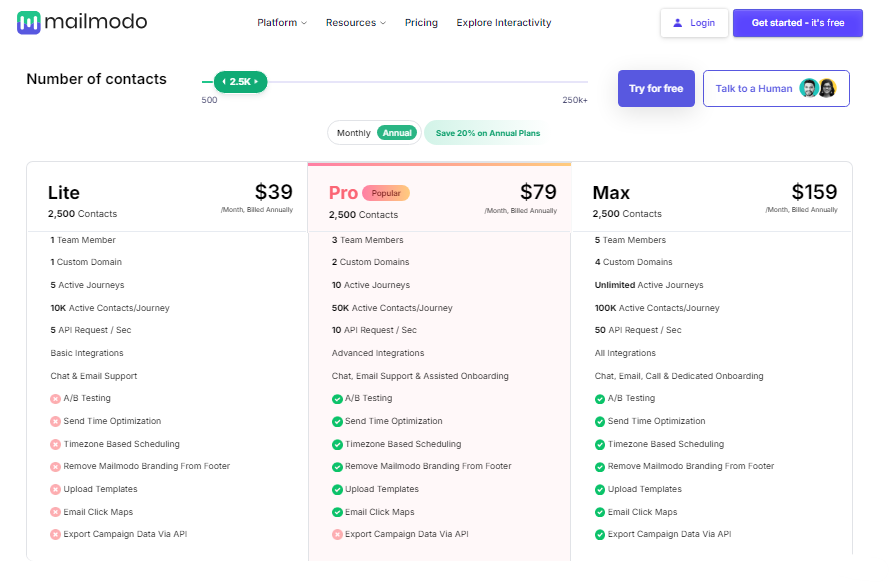Open the Resources menu label

pos(351,23)
